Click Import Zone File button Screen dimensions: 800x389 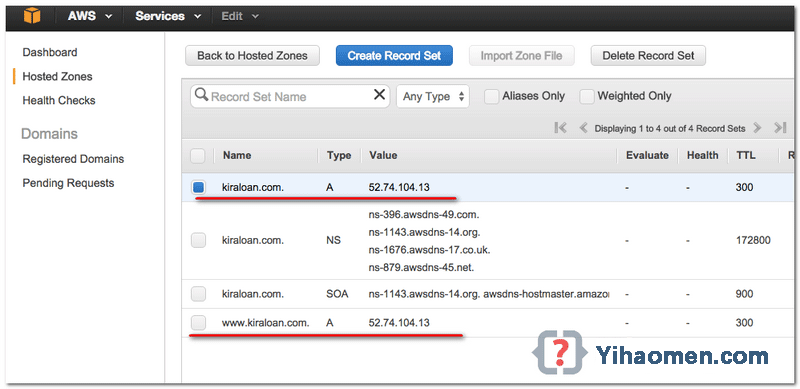(x=521, y=56)
